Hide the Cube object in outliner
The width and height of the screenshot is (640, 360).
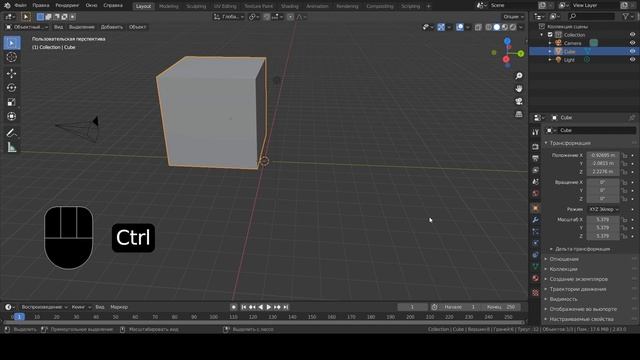tap(632, 51)
